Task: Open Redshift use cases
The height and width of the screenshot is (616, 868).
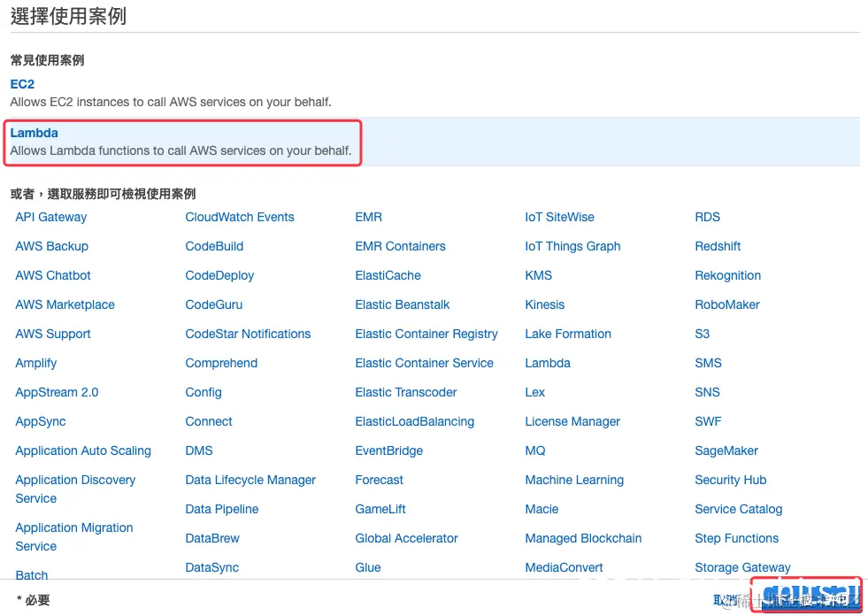Action: click(x=718, y=247)
